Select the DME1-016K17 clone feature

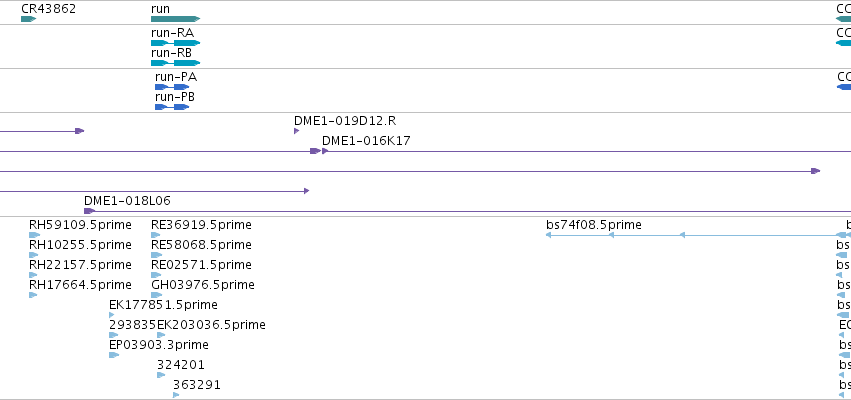click(x=587, y=151)
